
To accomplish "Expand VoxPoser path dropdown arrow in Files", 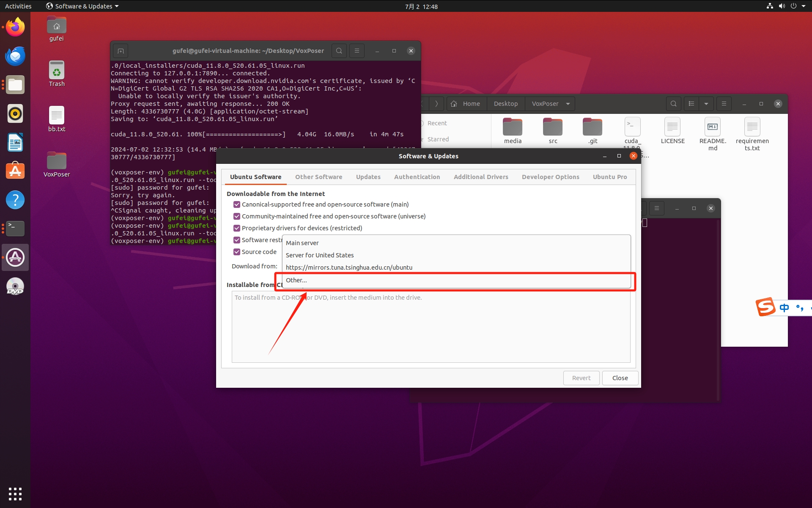I will (568, 104).
